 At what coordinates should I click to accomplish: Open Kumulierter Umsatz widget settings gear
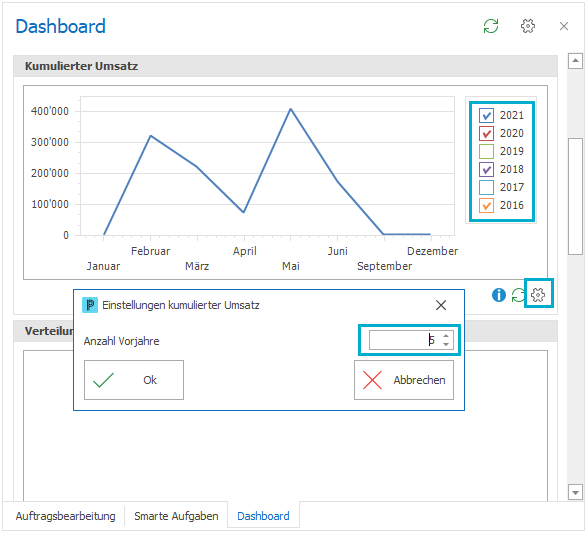pyautogui.click(x=538, y=295)
